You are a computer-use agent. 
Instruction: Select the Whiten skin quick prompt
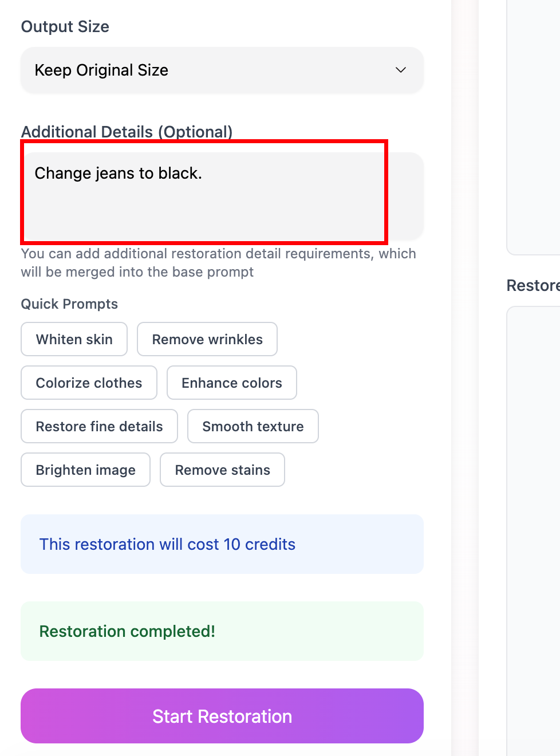(74, 339)
